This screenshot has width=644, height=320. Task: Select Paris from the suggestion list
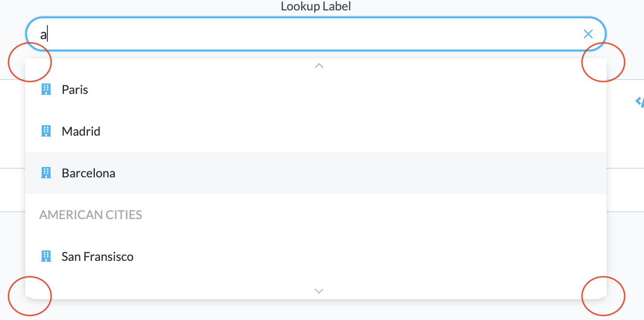[x=75, y=90]
